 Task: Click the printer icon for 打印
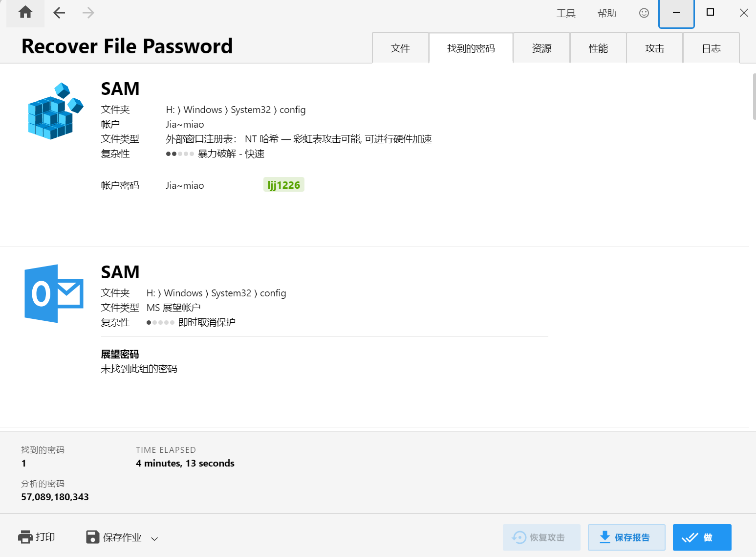coord(25,537)
